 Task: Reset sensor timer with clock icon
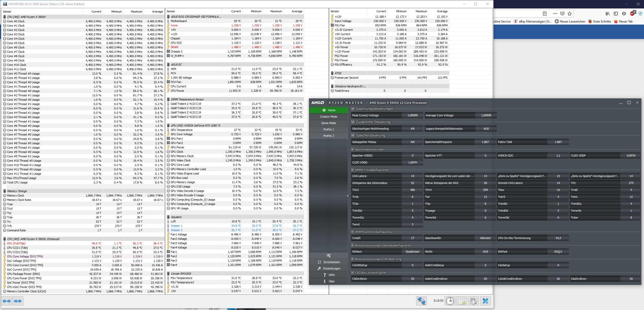(450, 301)
